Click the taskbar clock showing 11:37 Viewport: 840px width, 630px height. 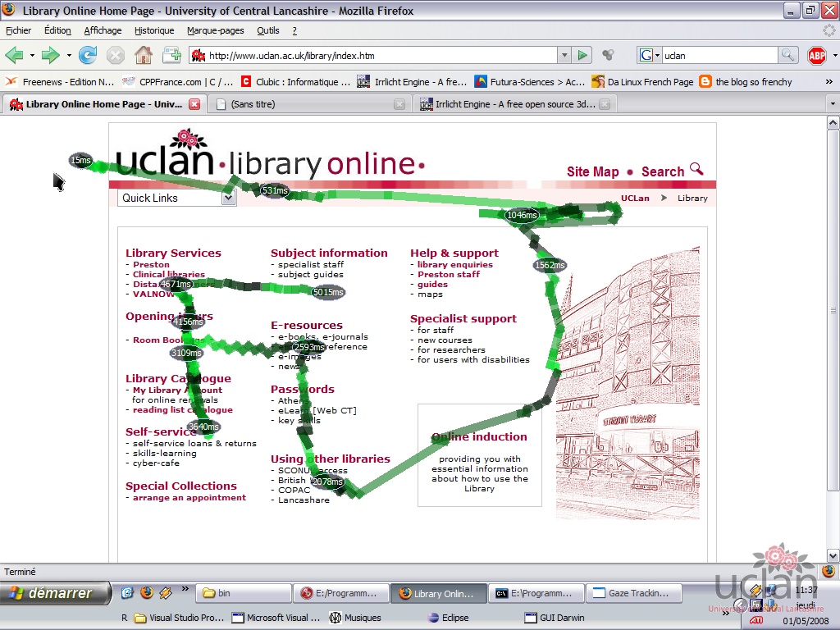click(x=806, y=590)
